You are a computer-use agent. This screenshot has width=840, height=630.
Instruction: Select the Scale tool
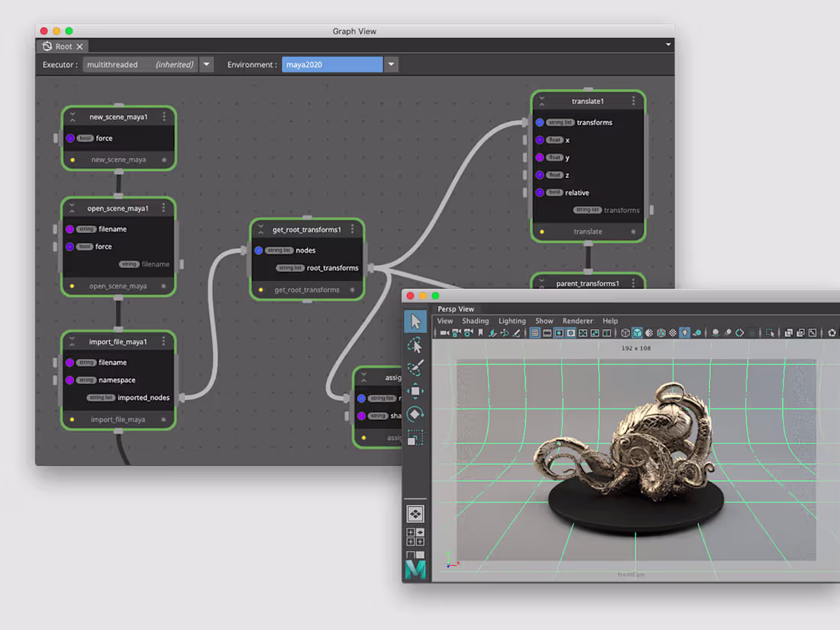415,438
